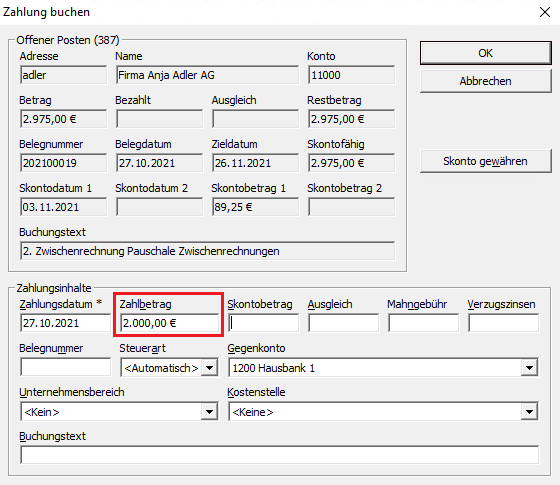Confirm payment with the OK button
Image resolution: width=560 pixels, height=485 pixels.
tap(485, 53)
